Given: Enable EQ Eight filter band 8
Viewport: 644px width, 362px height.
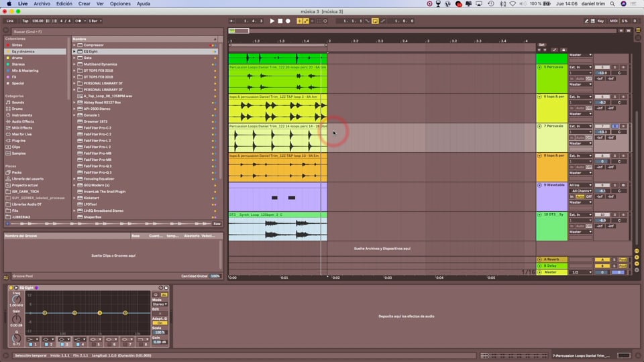Looking at the screenshot, I should click(x=140, y=345).
